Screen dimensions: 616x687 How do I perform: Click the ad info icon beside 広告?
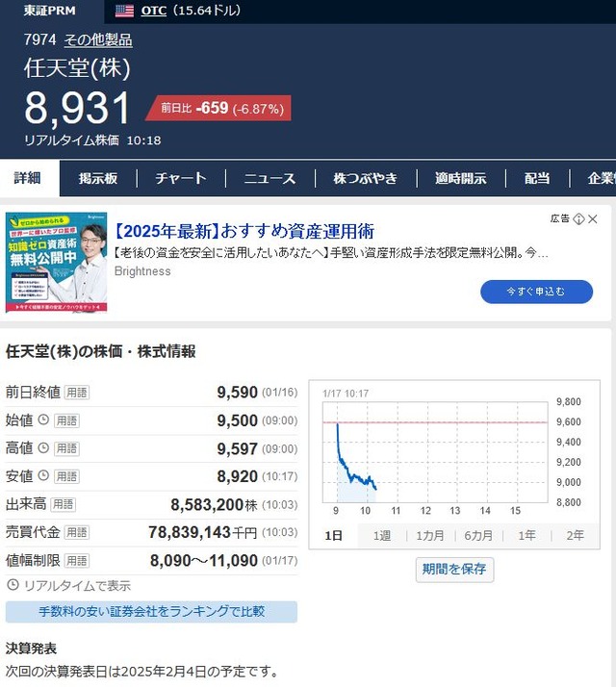[x=578, y=219]
